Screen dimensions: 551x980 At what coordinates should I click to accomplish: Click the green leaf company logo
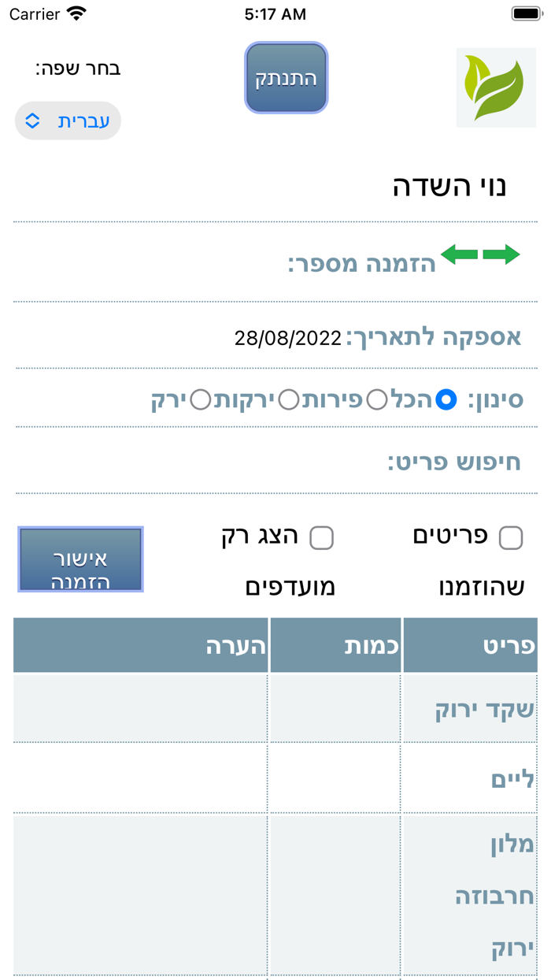(x=496, y=87)
